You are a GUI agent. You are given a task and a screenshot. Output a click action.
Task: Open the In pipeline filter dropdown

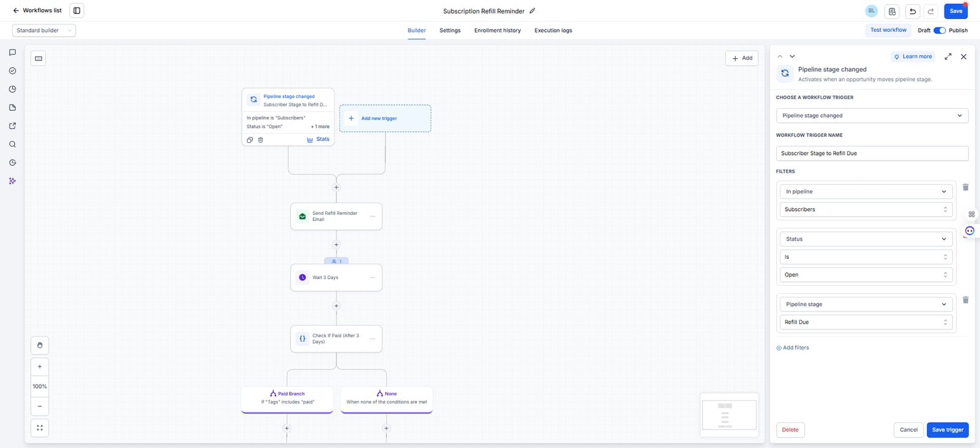click(866, 192)
